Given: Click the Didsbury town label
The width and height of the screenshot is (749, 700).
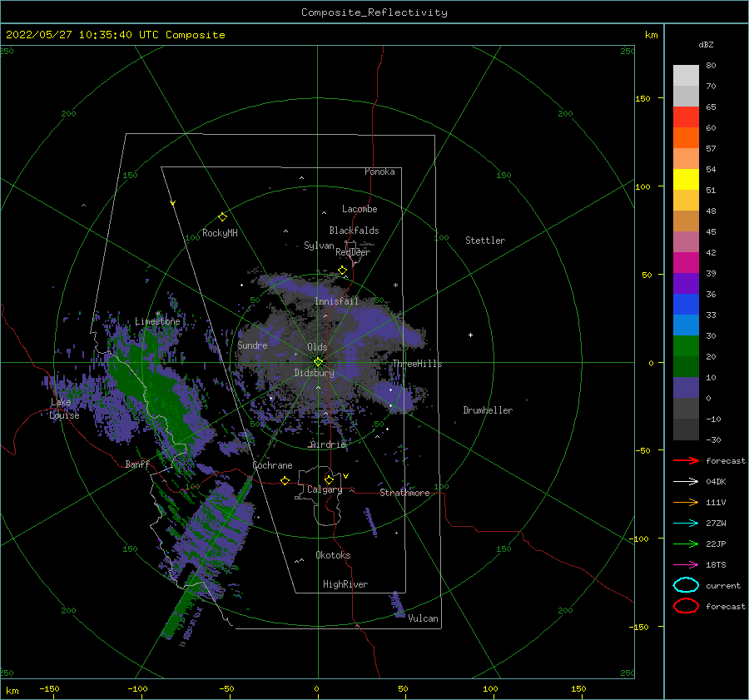Looking at the screenshot, I should click(314, 373).
